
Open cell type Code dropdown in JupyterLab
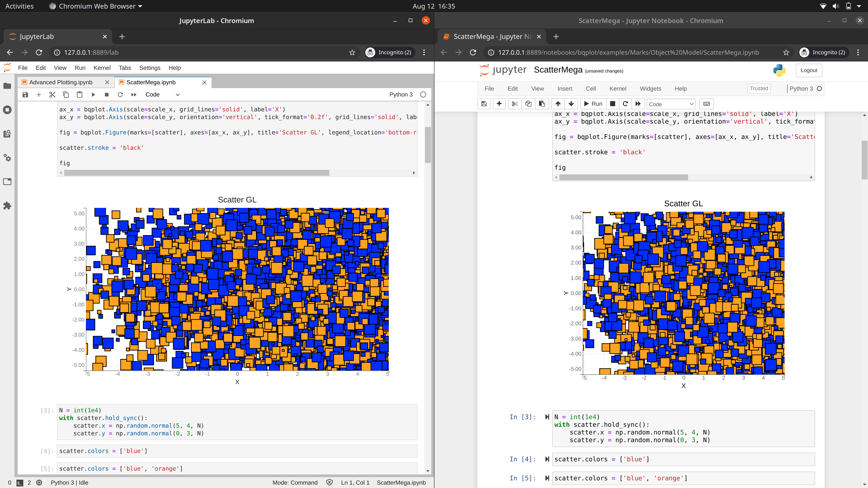coord(163,95)
